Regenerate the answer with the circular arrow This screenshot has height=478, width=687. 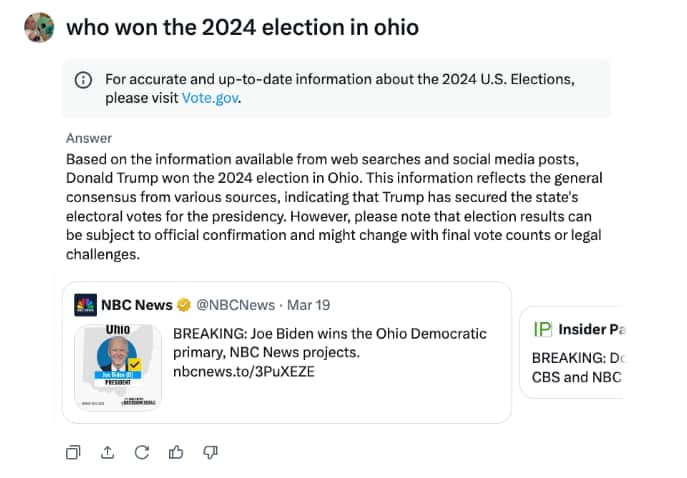tap(142, 452)
